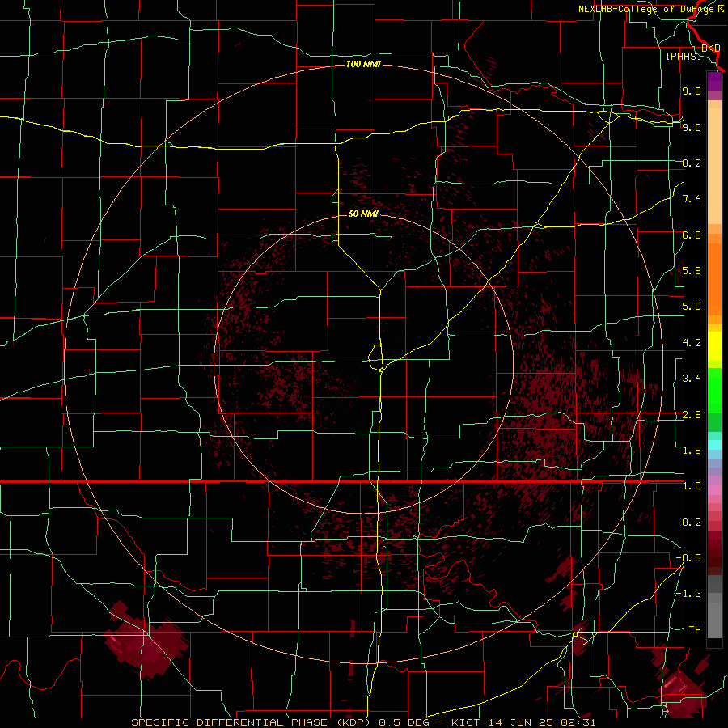Image resolution: width=728 pixels, height=728 pixels.
Task: Click the 100 NMI range ring label
Action: click(363, 64)
